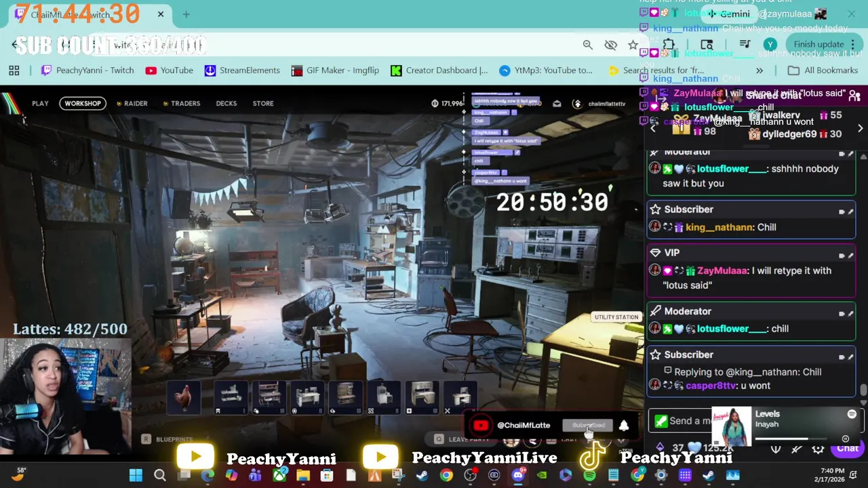Open the All Bookmarks folder
Screen dimensions: 868x488
(x=823, y=70)
